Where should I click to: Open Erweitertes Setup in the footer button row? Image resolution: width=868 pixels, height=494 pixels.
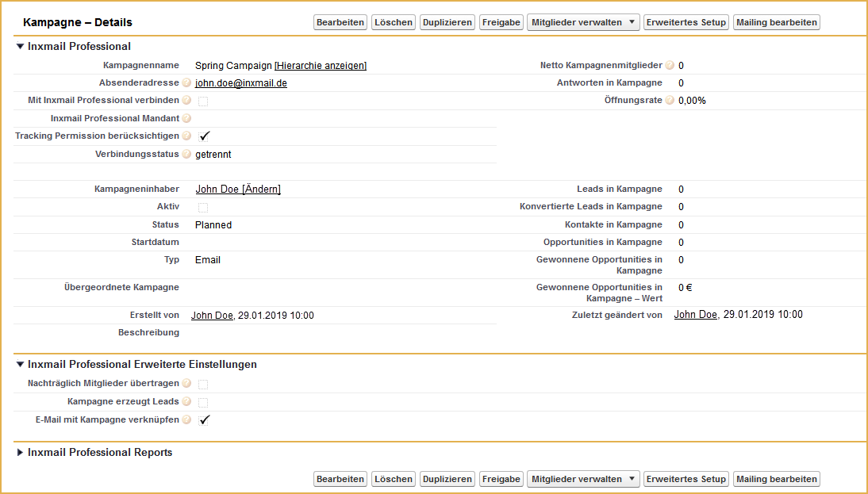(x=686, y=479)
